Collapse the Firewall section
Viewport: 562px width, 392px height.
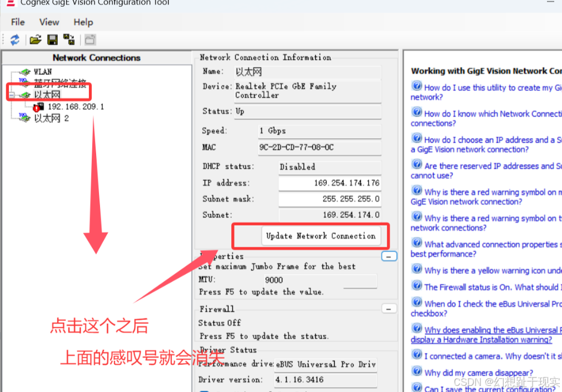(389, 309)
